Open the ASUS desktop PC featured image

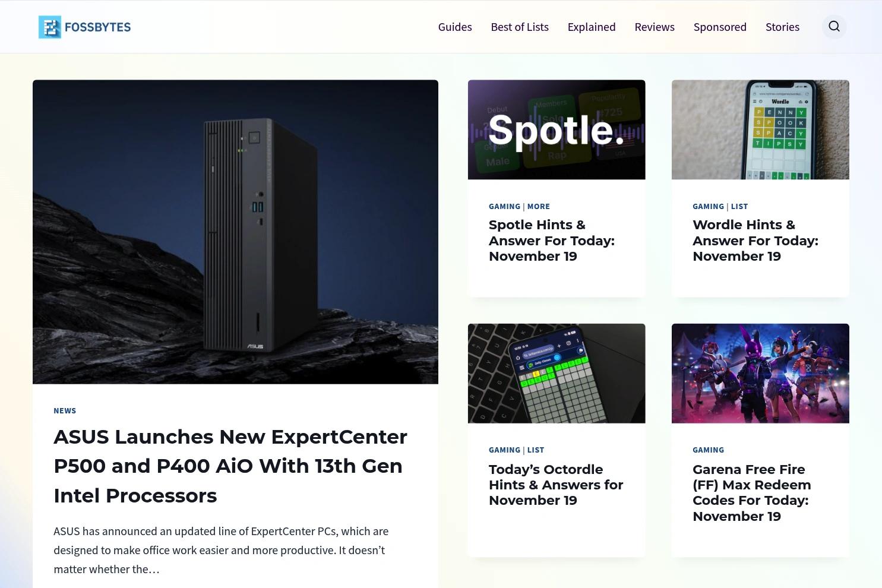pos(235,232)
